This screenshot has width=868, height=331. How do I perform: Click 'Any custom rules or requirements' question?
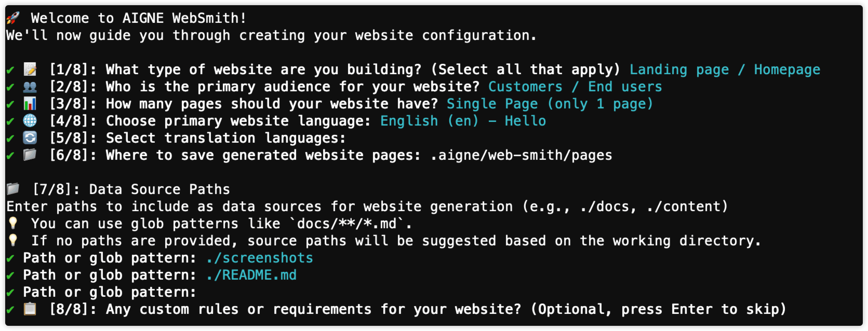[313, 309]
